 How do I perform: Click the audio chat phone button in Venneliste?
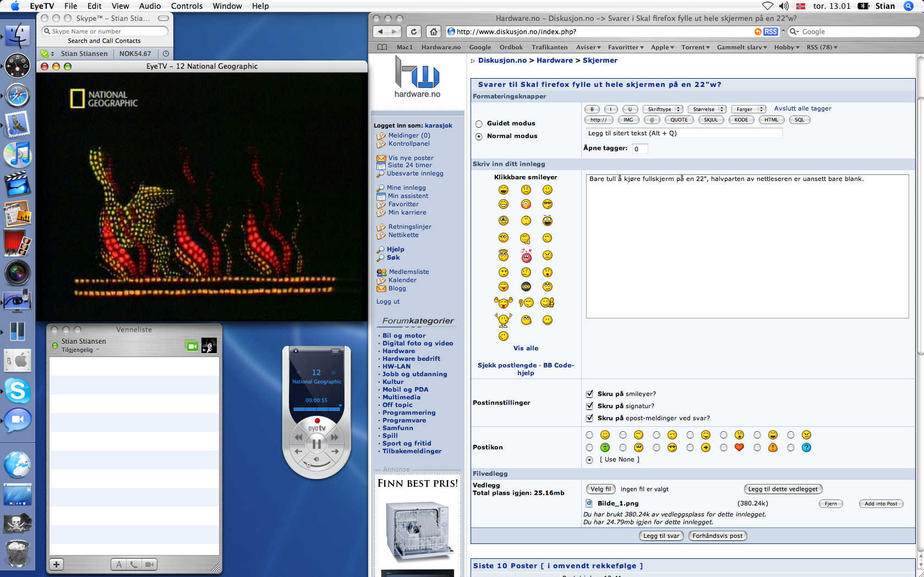[134, 564]
